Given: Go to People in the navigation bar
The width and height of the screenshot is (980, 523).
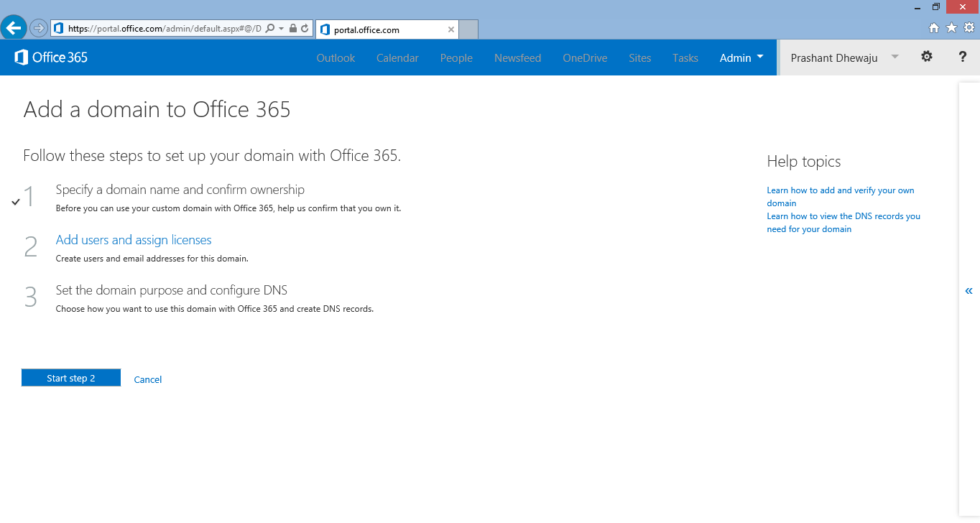Looking at the screenshot, I should coord(456,58).
